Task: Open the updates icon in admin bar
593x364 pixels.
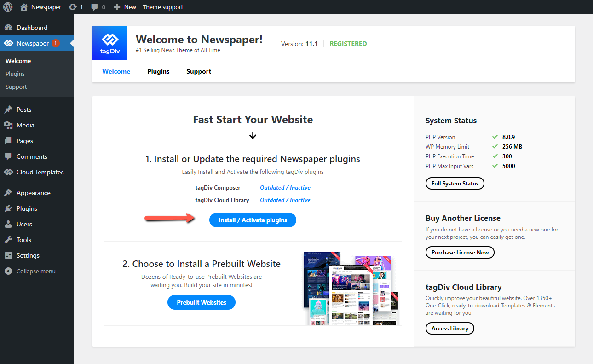Action: pos(72,7)
